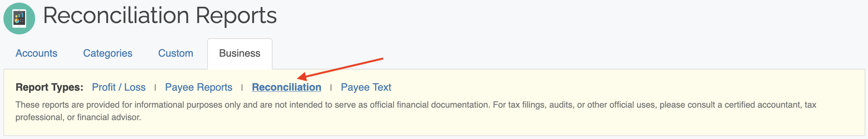The width and height of the screenshot is (868, 139).
Task: Open Payee Reports link
Action: [x=198, y=87]
